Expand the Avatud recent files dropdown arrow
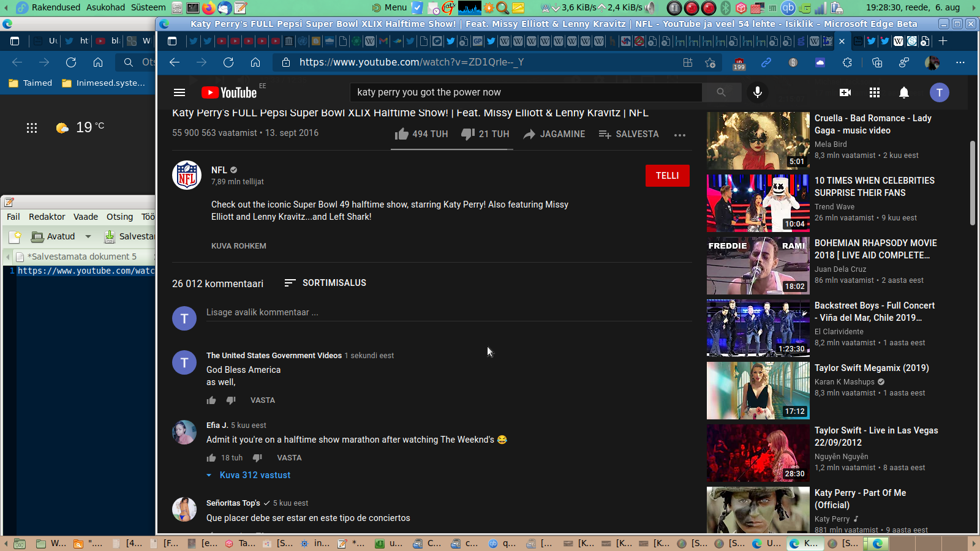The height and width of the screenshot is (551, 980). click(88, 236)
